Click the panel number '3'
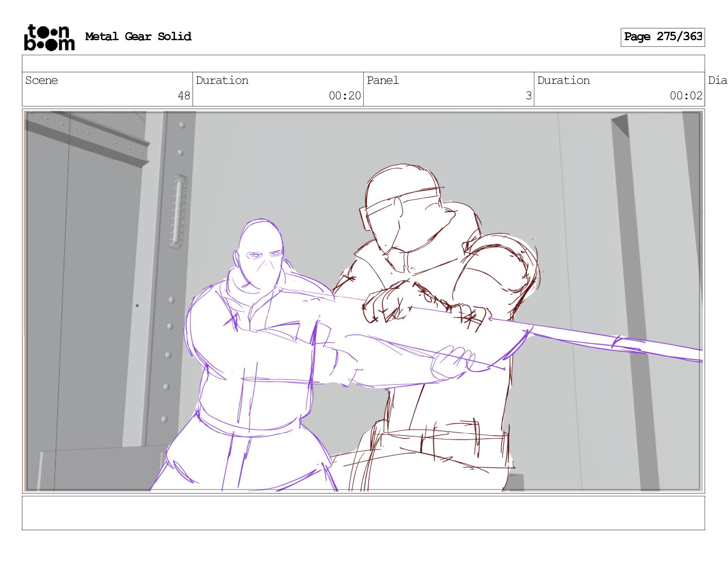The image size is (728, 563). [529, 96]
